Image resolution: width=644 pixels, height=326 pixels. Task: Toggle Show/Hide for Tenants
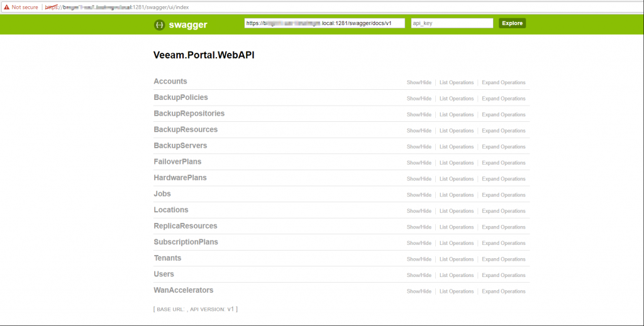(x=419, y=259)
